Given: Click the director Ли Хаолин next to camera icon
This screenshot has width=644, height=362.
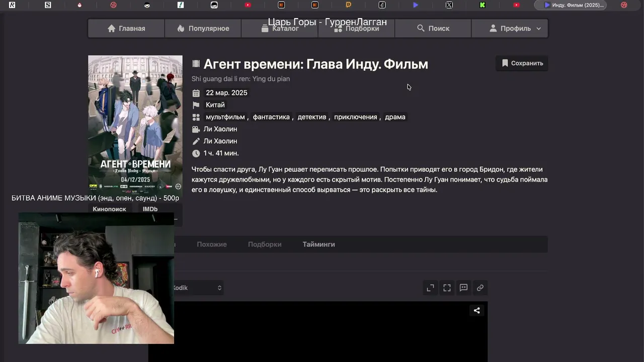Looking at the screenshot, I should (x=220, y=129).
